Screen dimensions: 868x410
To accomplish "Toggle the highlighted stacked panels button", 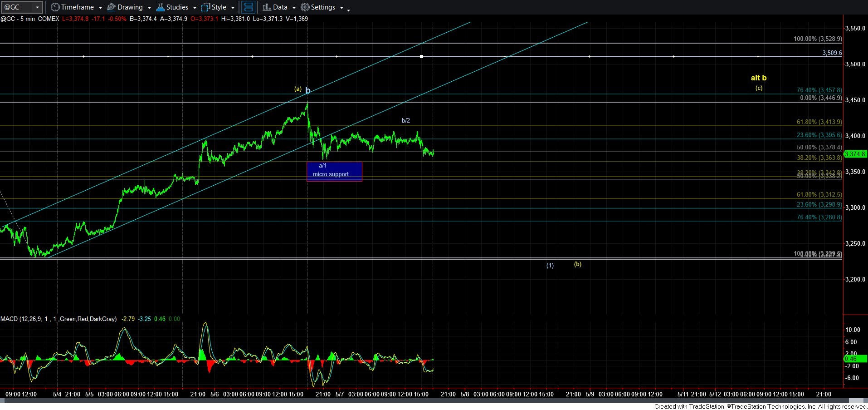I will click(248, 7).
